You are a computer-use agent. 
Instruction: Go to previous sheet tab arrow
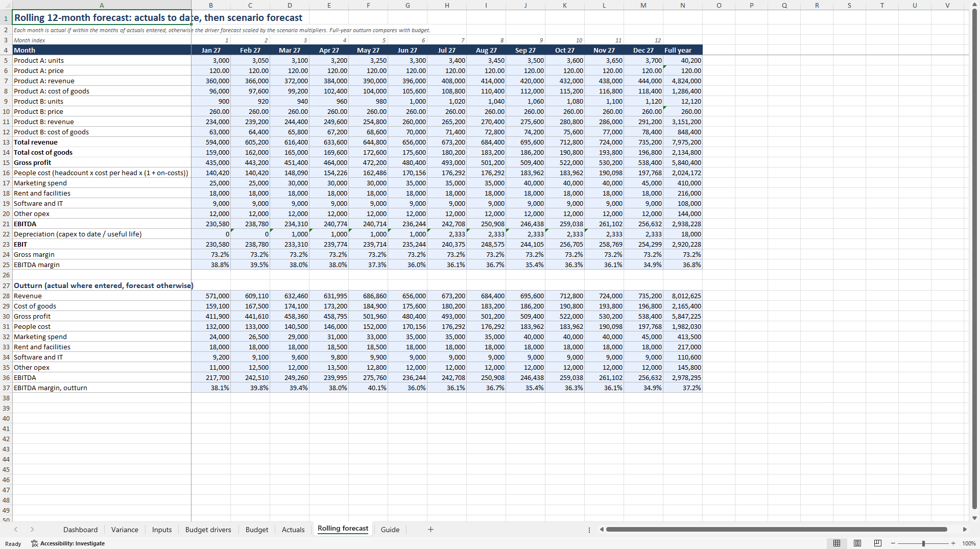[16, 530]
